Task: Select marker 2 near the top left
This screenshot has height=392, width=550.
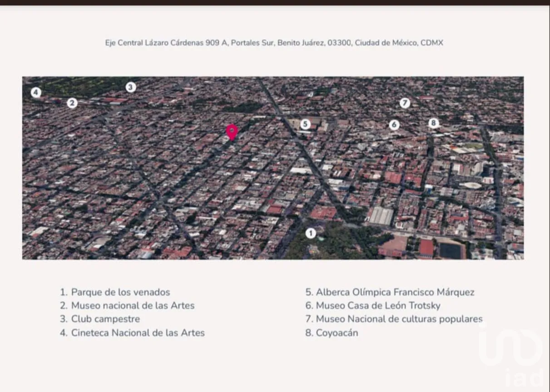Action: tap(72, 103)
